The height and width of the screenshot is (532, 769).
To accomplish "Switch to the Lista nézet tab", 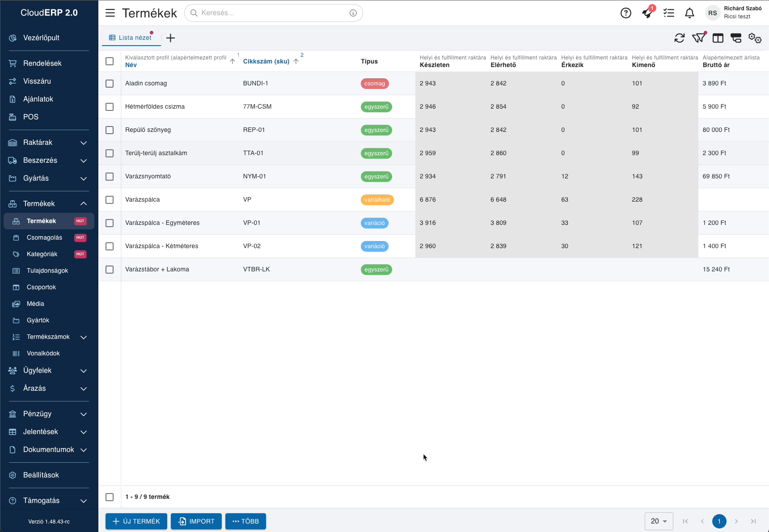I will tap(131, 38).
